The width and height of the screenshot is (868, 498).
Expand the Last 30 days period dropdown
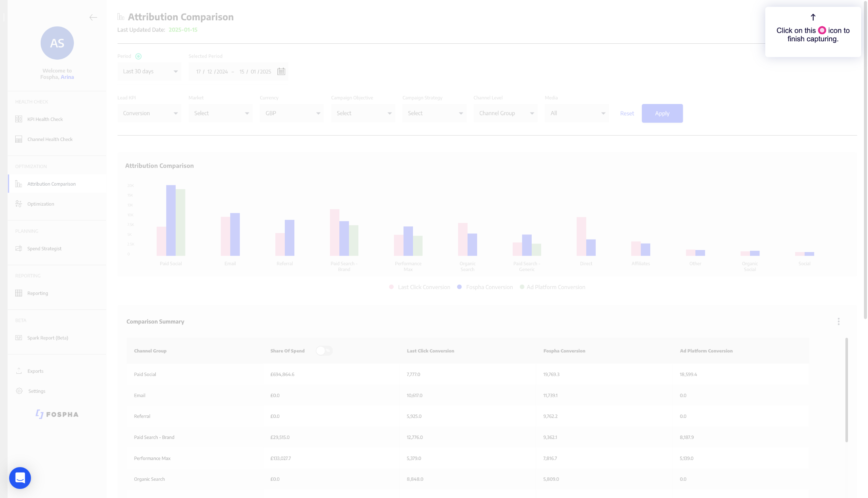click(149, 71)
